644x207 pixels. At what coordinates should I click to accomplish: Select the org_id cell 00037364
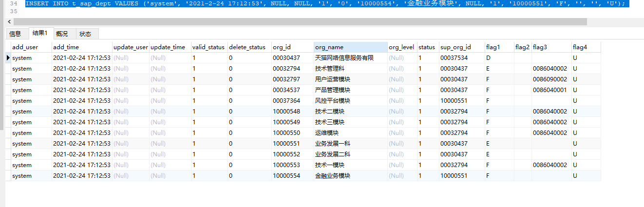(x=292, y=101)
